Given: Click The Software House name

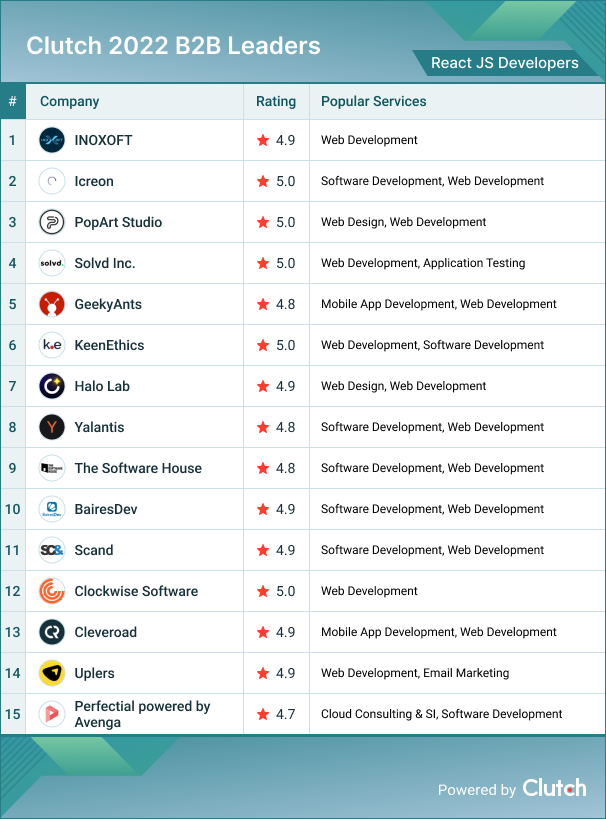Looking at the screenshot, I should point(138,468).
